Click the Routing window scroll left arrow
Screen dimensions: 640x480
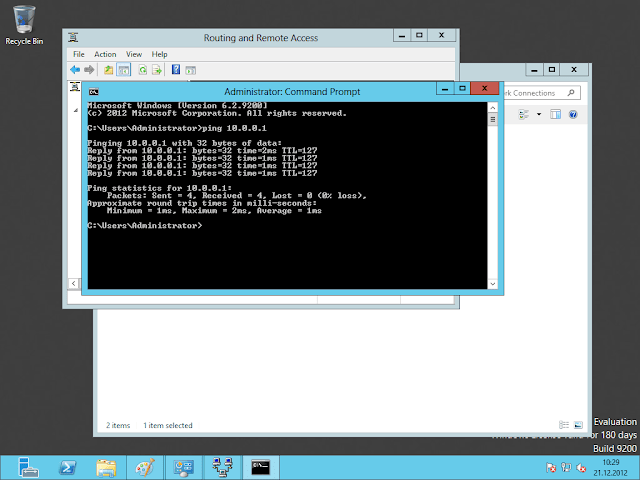click(x=73, y=286)
